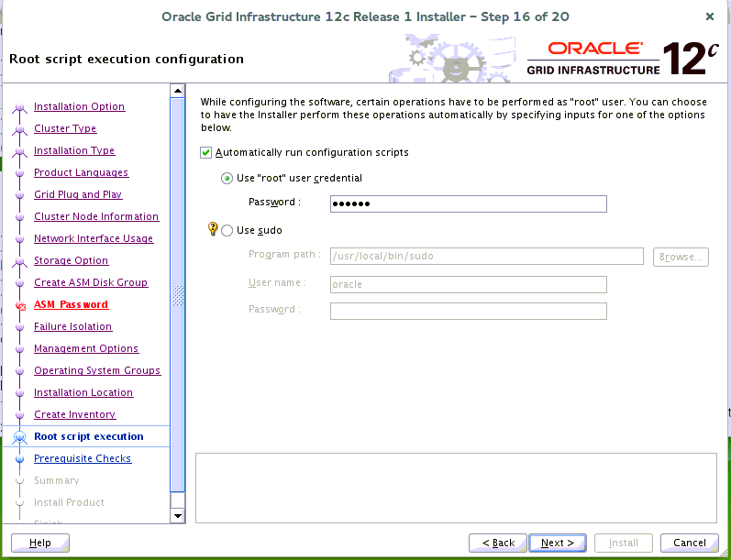The width and height of the screenshot is (731, 560).
Task: Click the ASM Password error step icon
Action: click(19, 306)
